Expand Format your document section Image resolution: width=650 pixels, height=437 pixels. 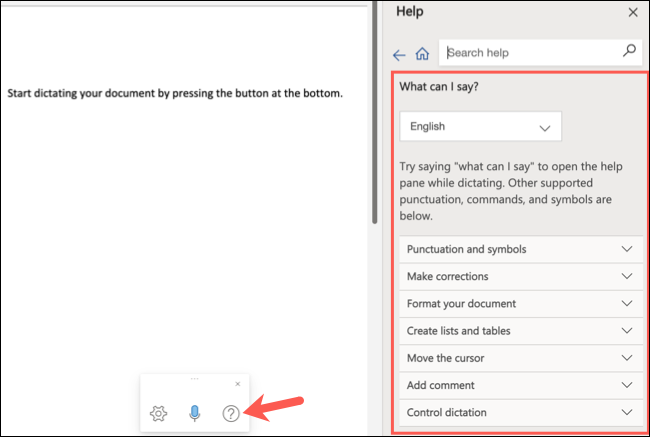519,303
